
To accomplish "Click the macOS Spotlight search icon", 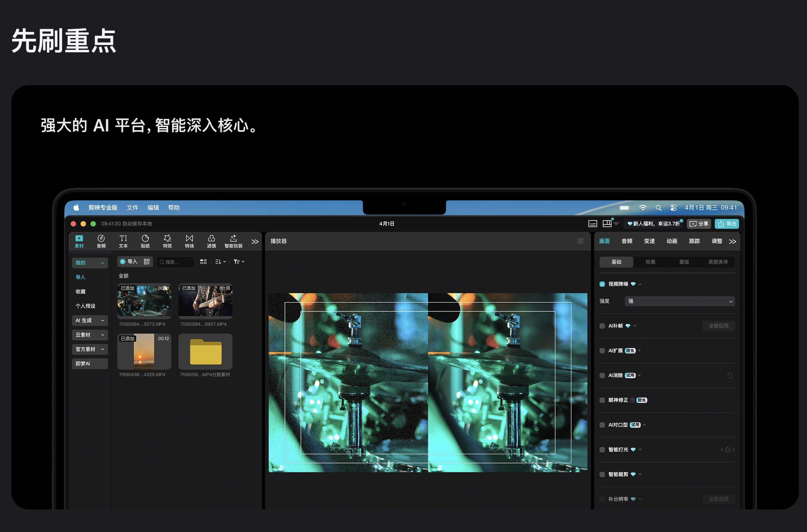I will click(x=658, y=208).
